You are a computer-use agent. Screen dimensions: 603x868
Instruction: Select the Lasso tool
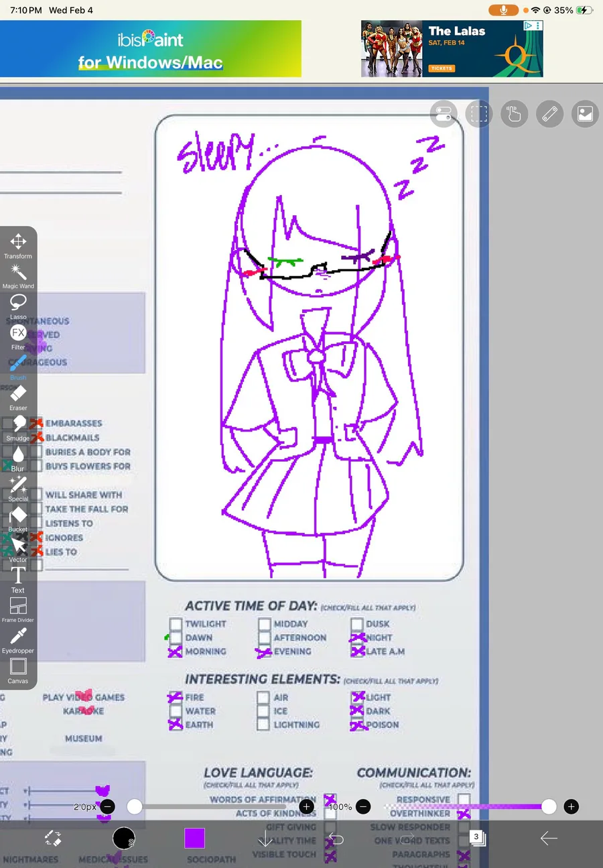point(18,306)
